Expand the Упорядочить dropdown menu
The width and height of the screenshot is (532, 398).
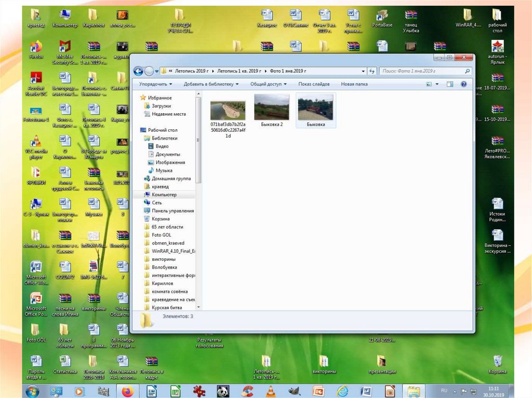pos(156,84)
